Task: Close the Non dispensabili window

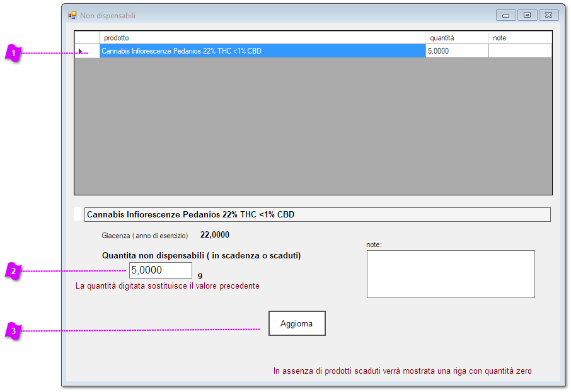Action: coord(549,15)
